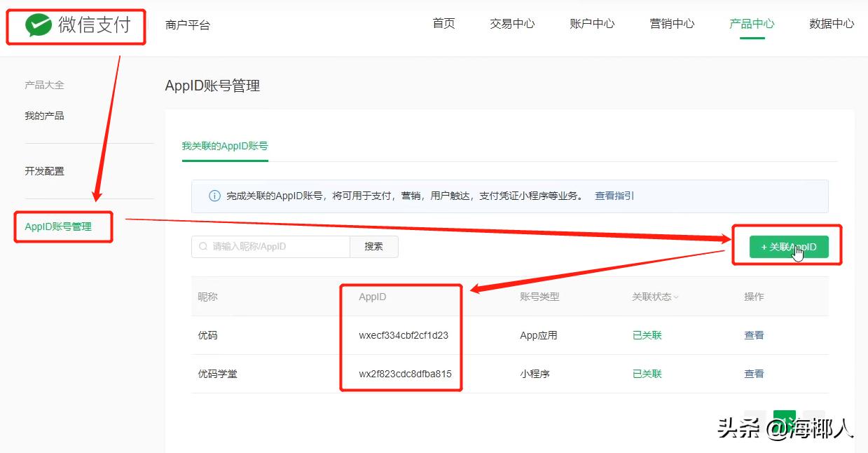Open the 查看指引 guide link

click(x=614, y=196)
